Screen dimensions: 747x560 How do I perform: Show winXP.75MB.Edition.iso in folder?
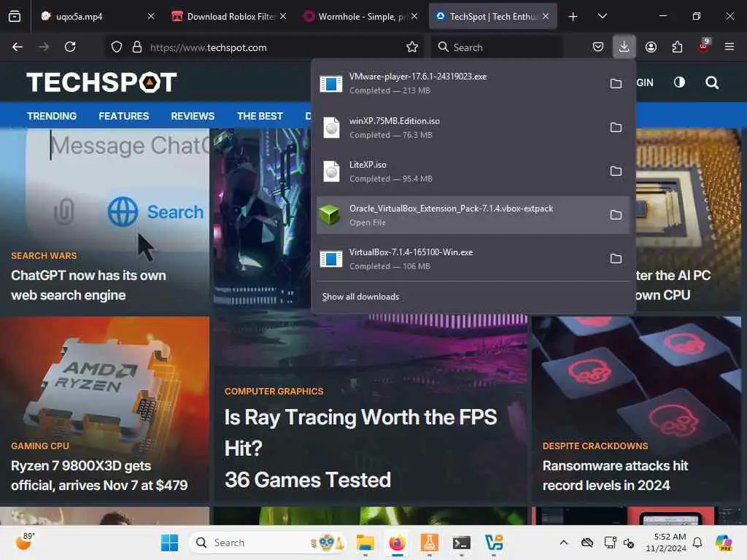coord(616,127)
